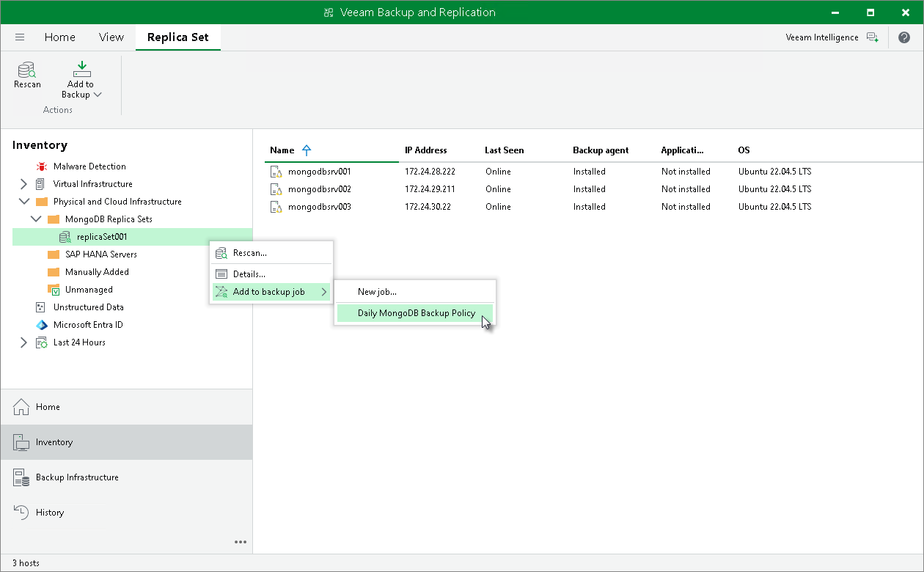924x572 pixels.
Task: Expand the Virtual Infrastructure tree node
Action: (x=23, y=184)
